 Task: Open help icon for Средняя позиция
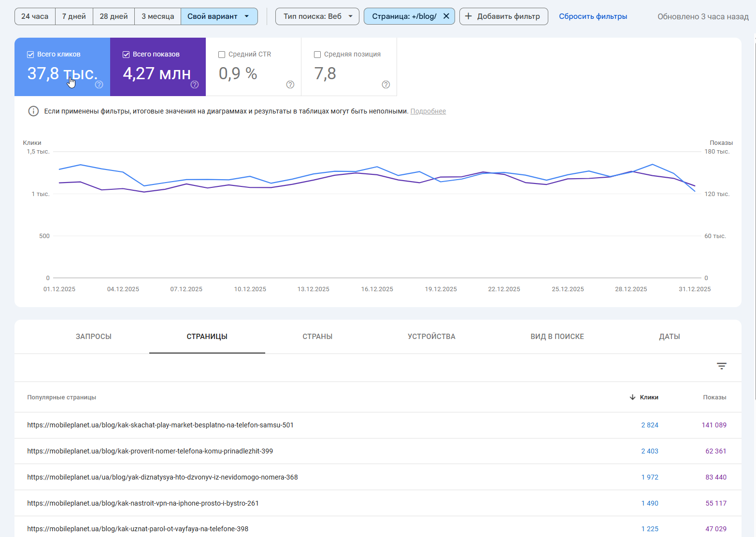(x=386, y=85)
